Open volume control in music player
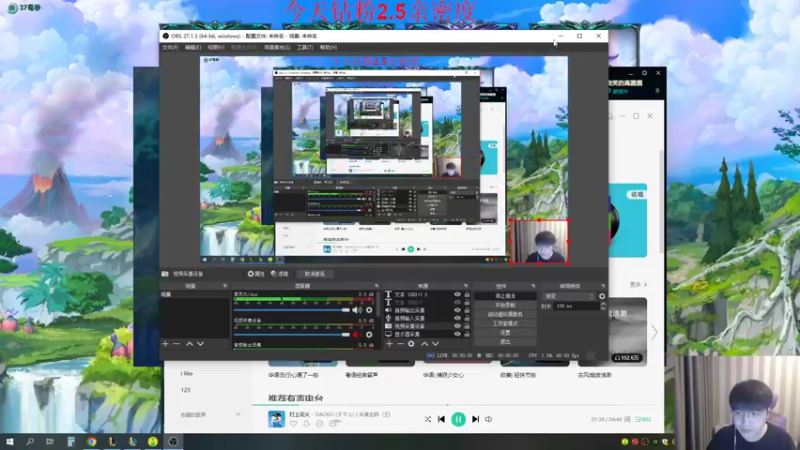Screen dimensions: 800x450 point(488,419)
